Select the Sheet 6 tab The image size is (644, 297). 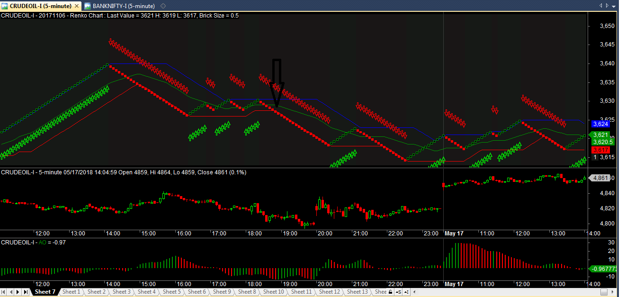coord(197,292)
